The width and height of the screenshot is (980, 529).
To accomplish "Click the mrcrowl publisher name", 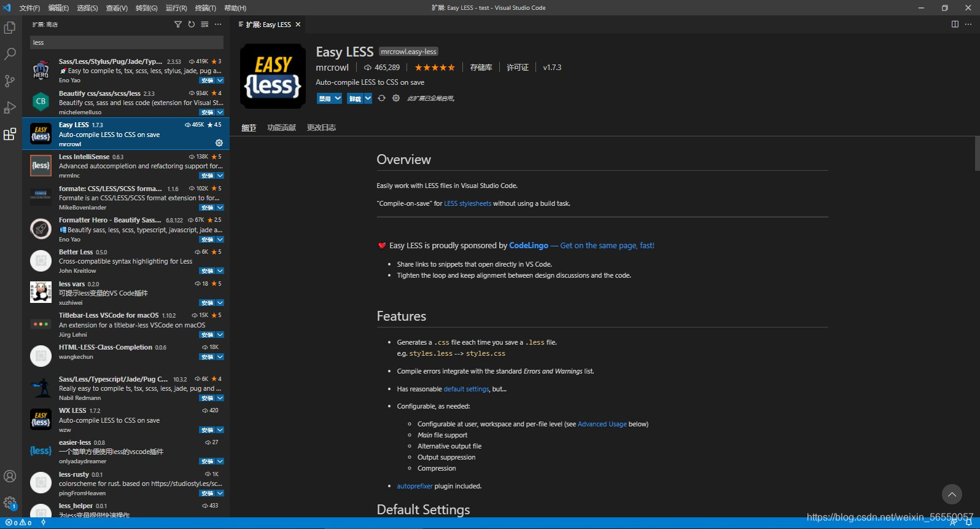I will click(332, 68).
